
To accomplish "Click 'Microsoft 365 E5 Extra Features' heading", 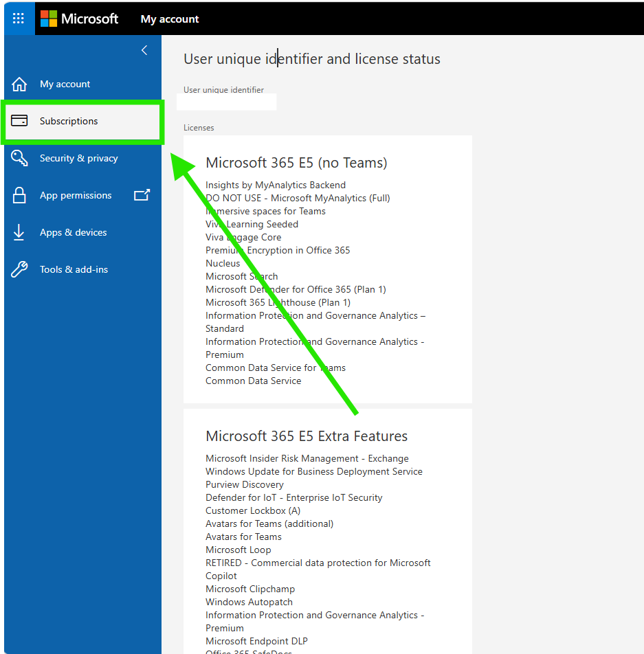I will [x=307, y=436].
